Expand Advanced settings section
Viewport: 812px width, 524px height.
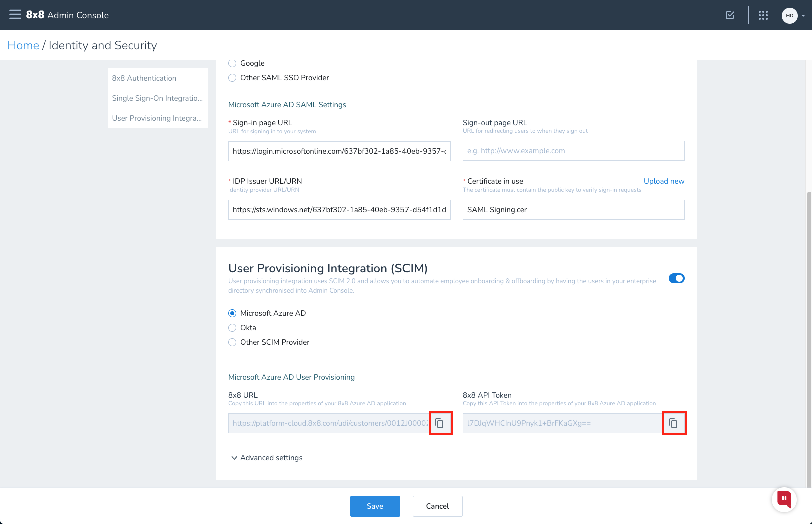[x=266, y=458]
